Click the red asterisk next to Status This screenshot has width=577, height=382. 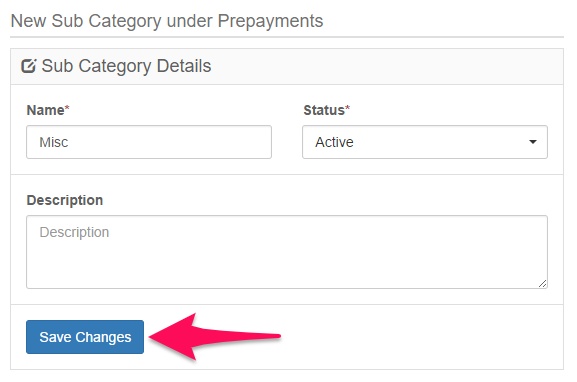pos(347,107)
